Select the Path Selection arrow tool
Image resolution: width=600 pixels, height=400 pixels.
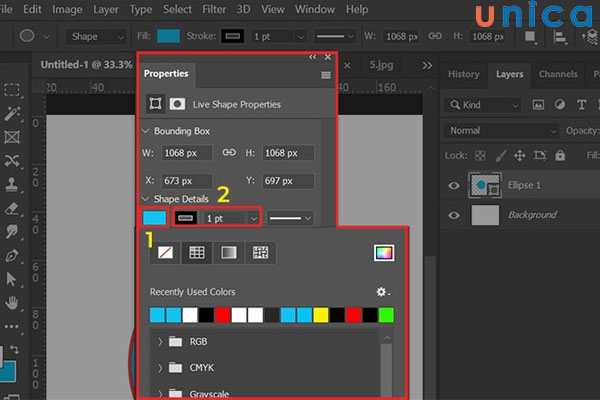tap(11, 279)
